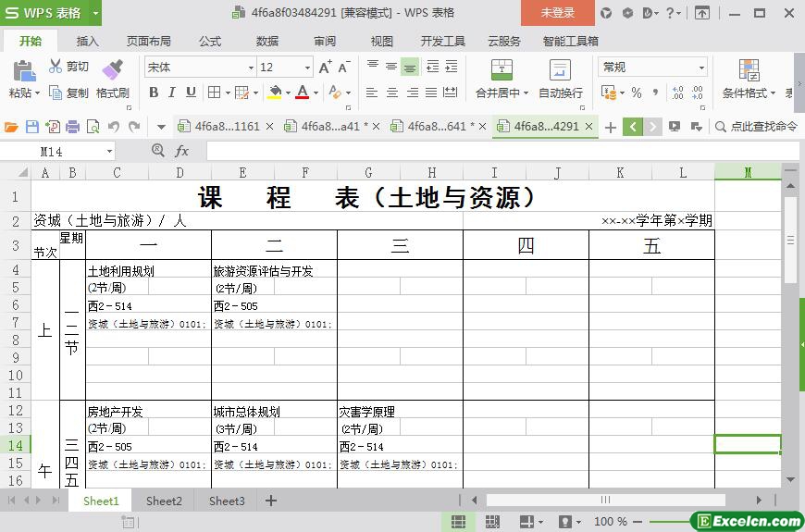Click the save icon in quick access toolbar
Screen dimensions: 805x532
(32, 127)
